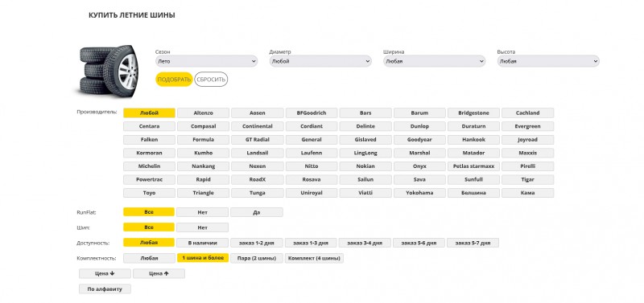The image size is (644, 303).
Task: Filter by Continental tires
Action: (257, 126)
